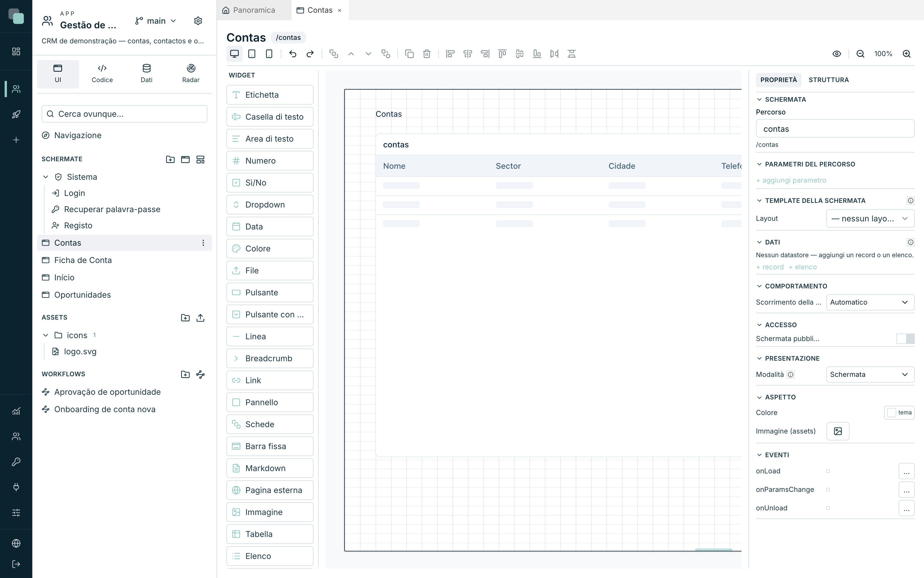Click the logout icon at bottom
Viewport: 924px width, 578px height.
click(x=16, y=564)
